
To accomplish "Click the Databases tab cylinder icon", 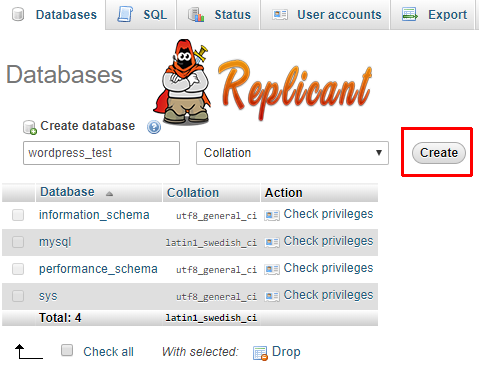I will coord(18,15).
